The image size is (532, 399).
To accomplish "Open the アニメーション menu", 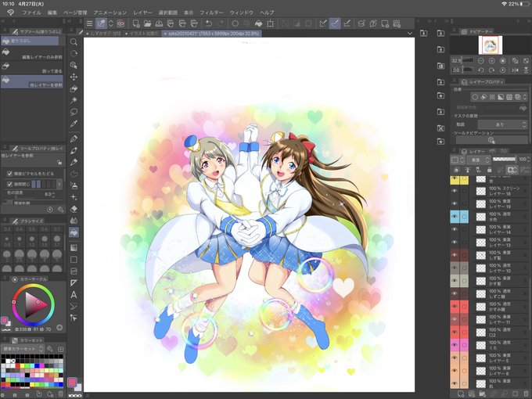I will click(x=110, y=13).
